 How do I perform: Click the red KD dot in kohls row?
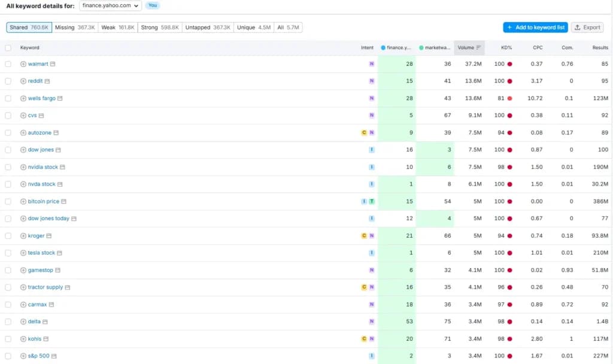tap(510, 339)
